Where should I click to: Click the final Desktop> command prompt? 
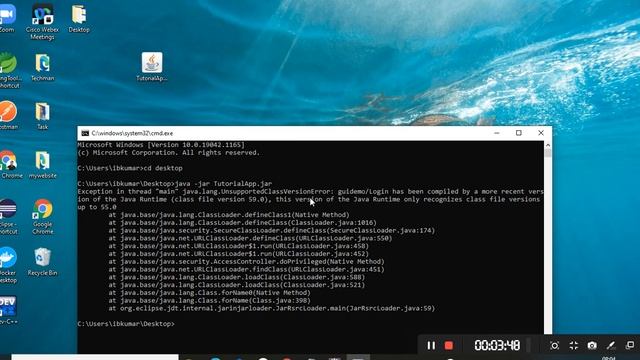pyautogui.click(x=126, y=324)
